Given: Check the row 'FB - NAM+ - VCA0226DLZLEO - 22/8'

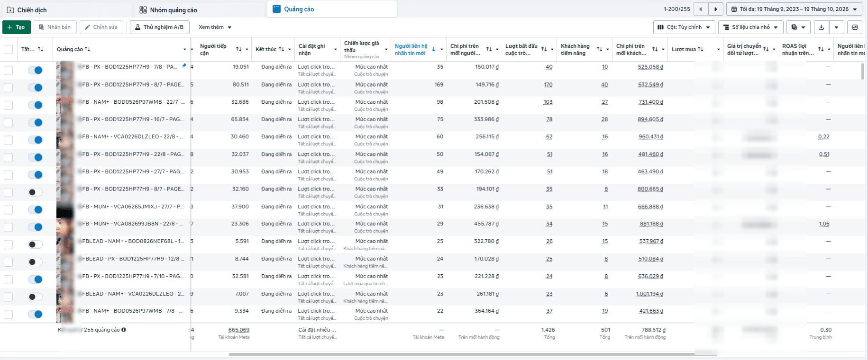Looking at the screenshot, I should 9,140.
